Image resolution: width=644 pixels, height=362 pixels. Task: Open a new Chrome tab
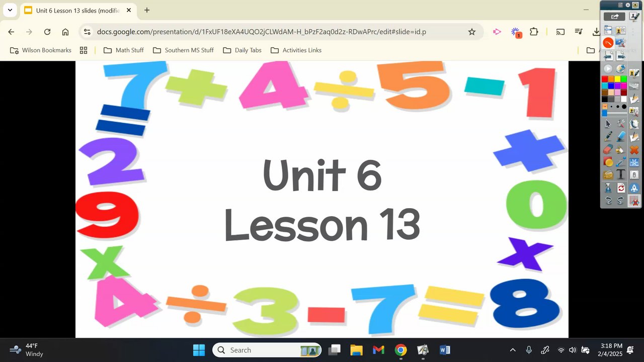pos(147,10)
